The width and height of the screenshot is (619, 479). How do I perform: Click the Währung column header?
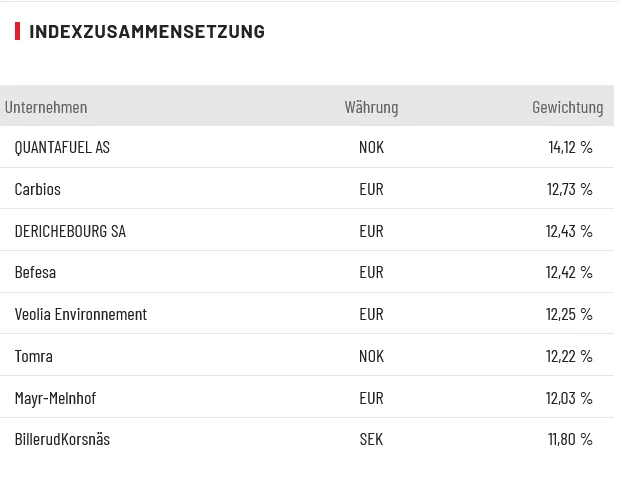pos(371,106)
